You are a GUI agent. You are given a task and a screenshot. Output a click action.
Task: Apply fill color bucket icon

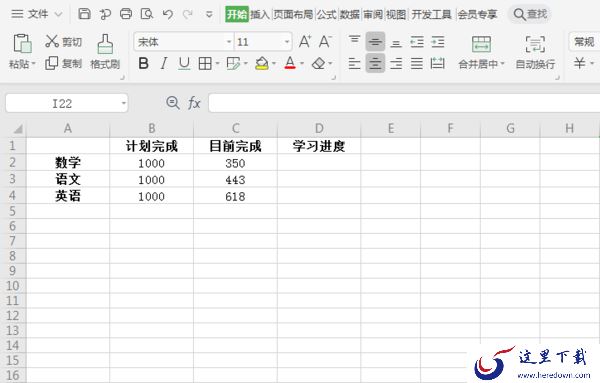coord(262,63)
